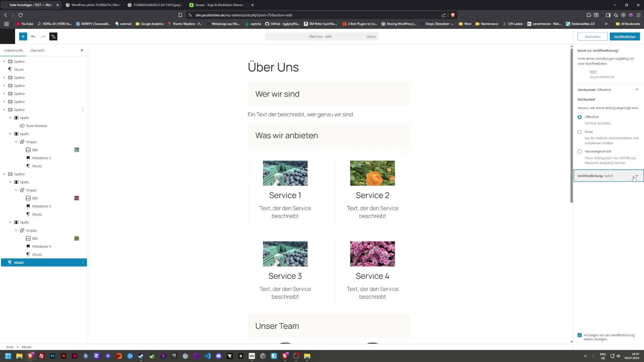The height and width of the screenshot is (362, 644).
Task: Select the Öffentlich visibility radio button
Action: pyautogui.click(x=580, y=117)
